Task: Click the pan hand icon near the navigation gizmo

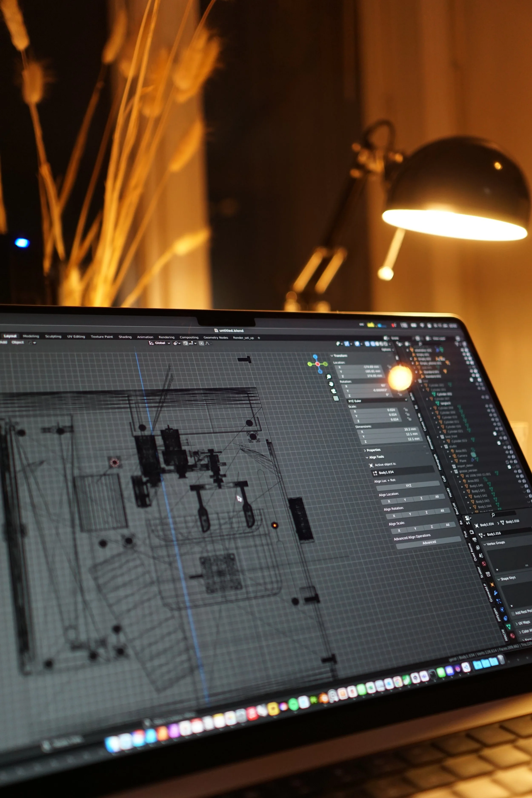Action: pos(332,384)
